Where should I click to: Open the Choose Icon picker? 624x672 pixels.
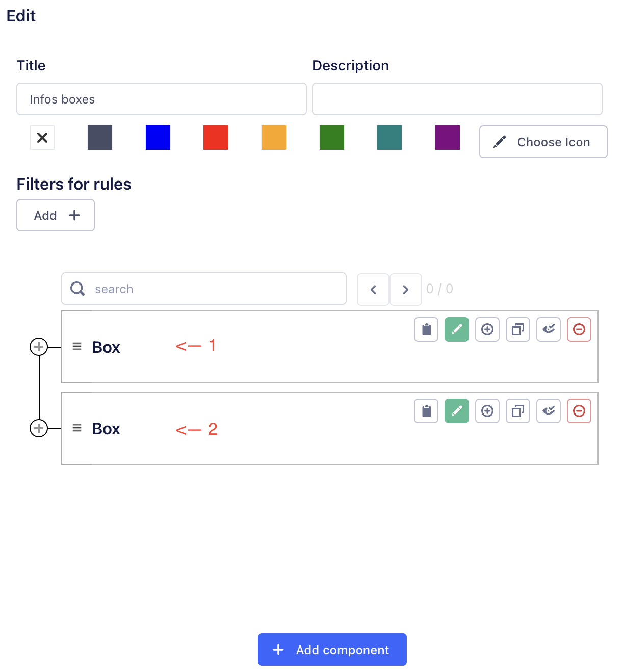(543, 142)
